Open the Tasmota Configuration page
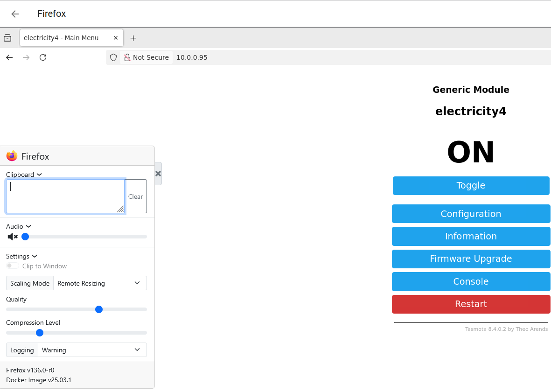Viewport: 551px width, 392px height. pyautogui.click(x=471, y=214)
